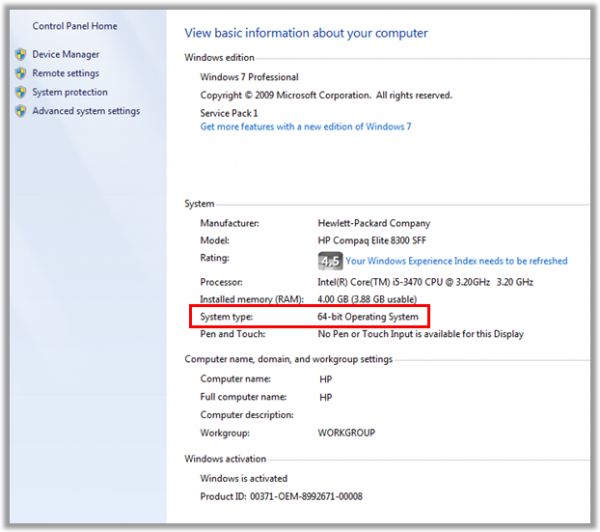This screenshot has height=532, width=600.
Task: Select the 64-bit Operating System value
Action: pyautogui.click(x=368, y=317)
